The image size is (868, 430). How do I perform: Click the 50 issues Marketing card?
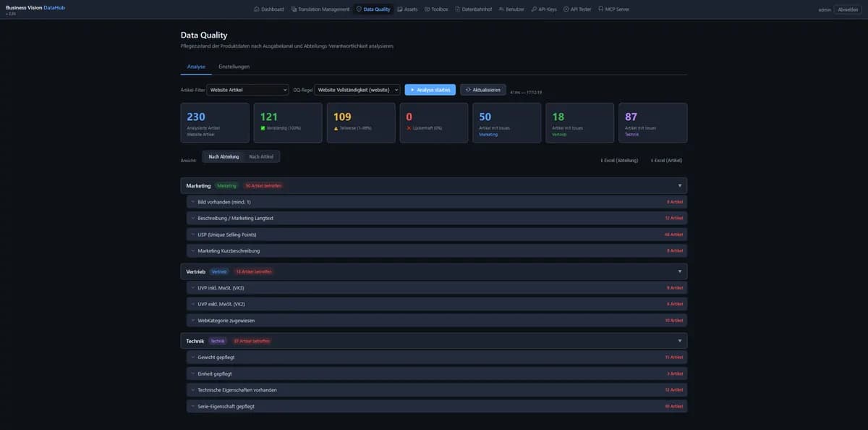tap(507, 122)
